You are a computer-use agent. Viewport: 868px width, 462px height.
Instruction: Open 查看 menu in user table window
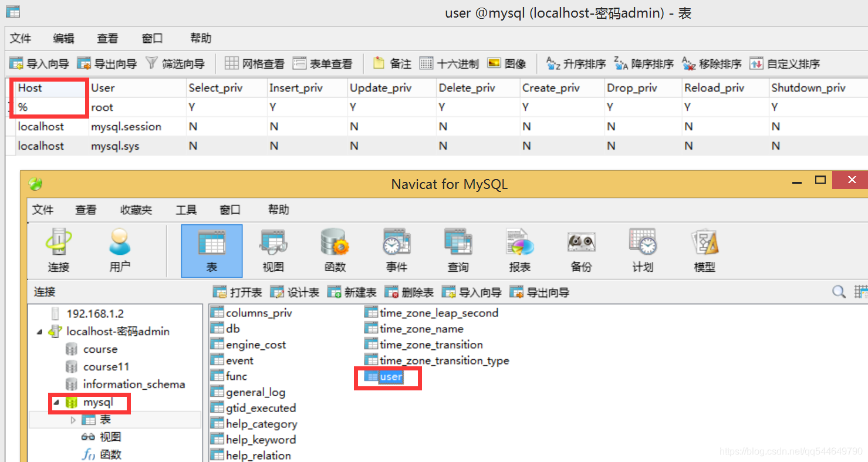(107, 38)
